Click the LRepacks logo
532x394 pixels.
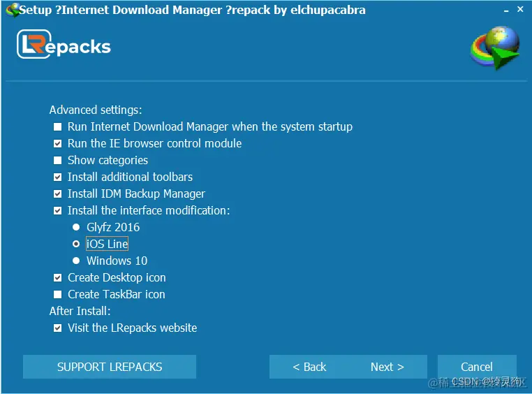(64, 45)
